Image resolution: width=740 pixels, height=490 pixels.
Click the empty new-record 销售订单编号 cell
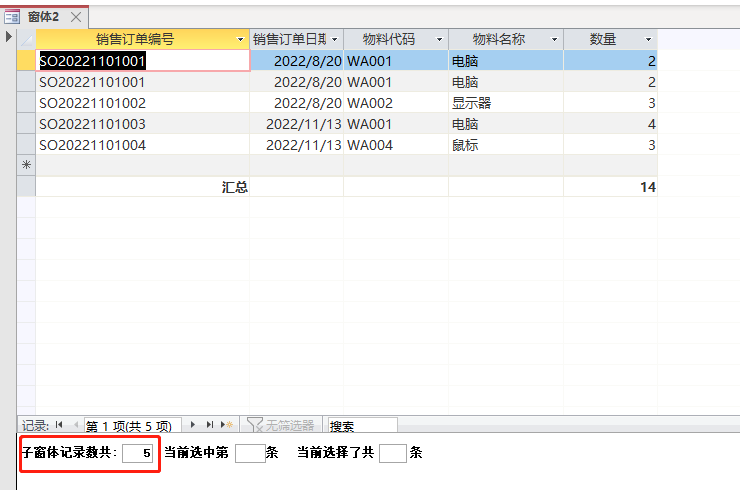pos(143,165)
